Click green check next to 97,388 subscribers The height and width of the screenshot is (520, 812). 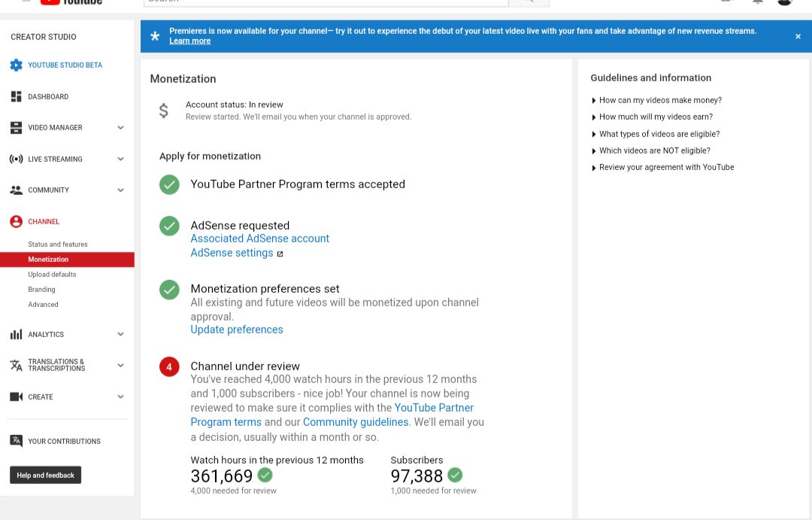click(x=455, y=474)
